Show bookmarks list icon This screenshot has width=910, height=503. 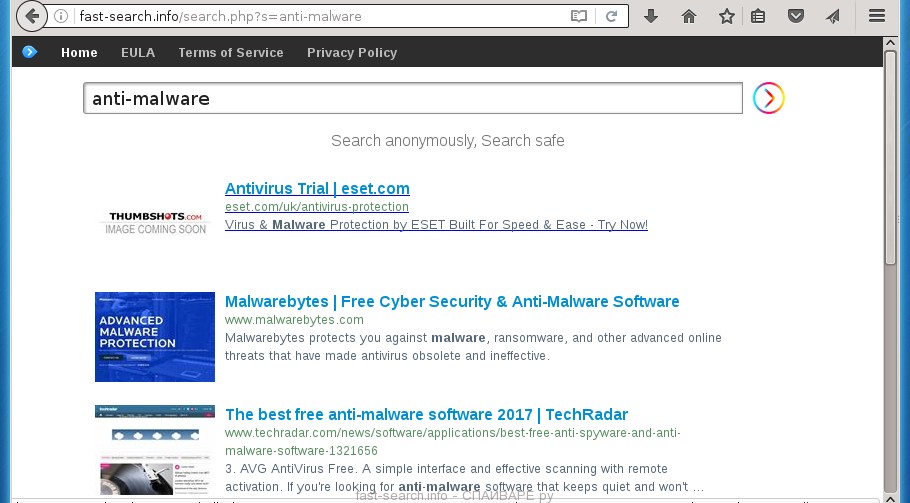[758, 16]
